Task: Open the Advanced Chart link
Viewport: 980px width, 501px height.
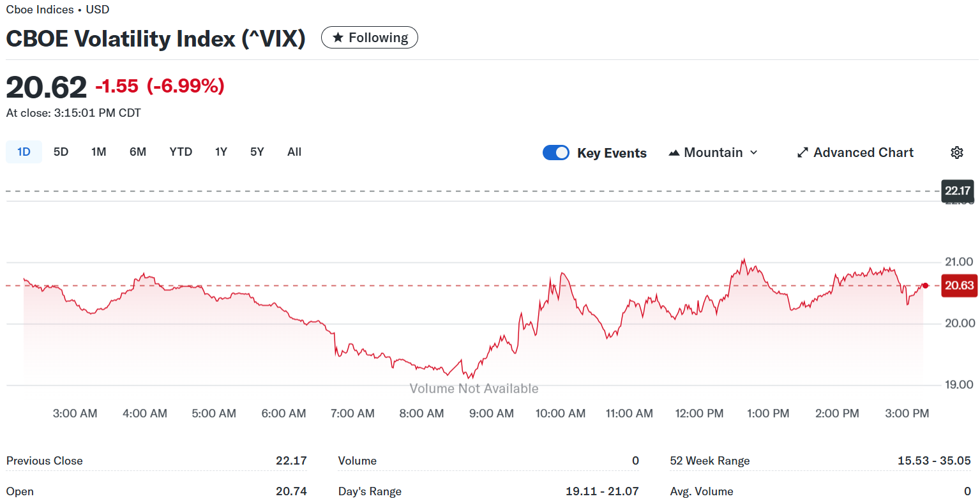Action: click(856, 153)
